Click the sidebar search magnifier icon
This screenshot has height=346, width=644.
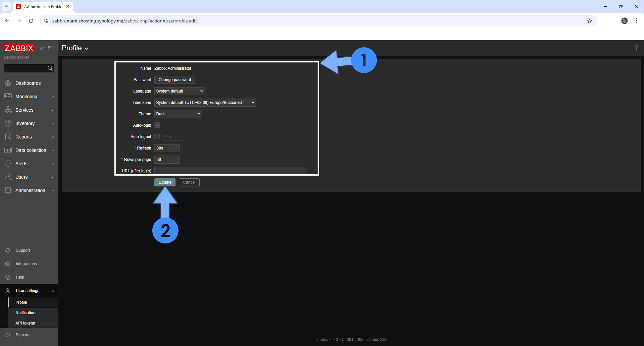50,68
